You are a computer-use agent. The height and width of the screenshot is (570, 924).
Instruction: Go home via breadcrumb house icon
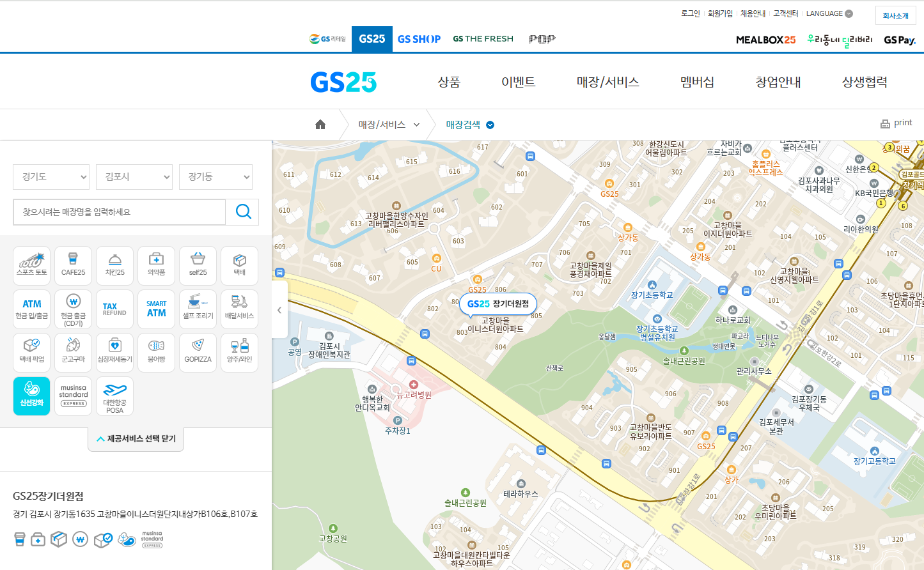click(x=320, y=125)
